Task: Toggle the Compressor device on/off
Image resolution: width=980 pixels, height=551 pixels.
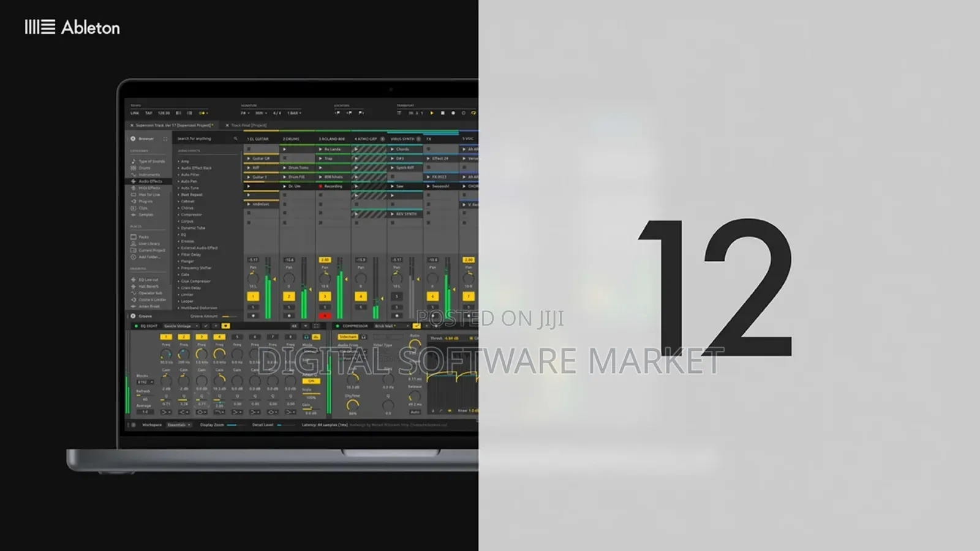Action: tap(337, 326)
